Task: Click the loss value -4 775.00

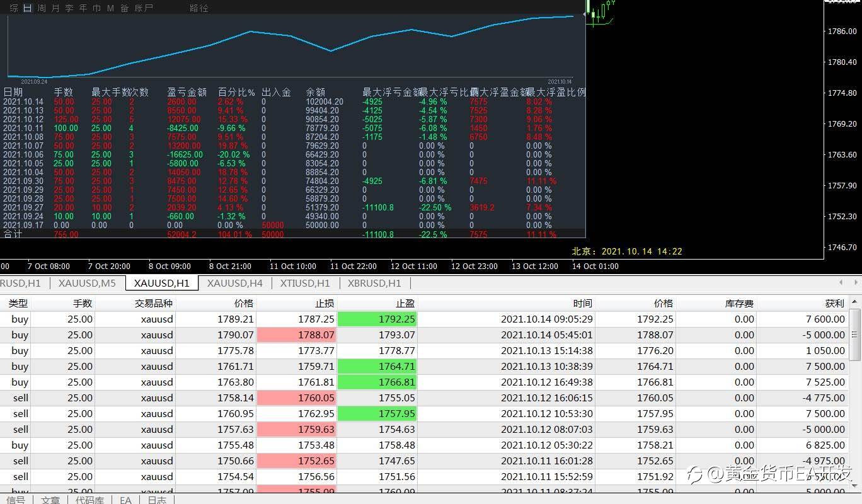Action: [824, 398]
